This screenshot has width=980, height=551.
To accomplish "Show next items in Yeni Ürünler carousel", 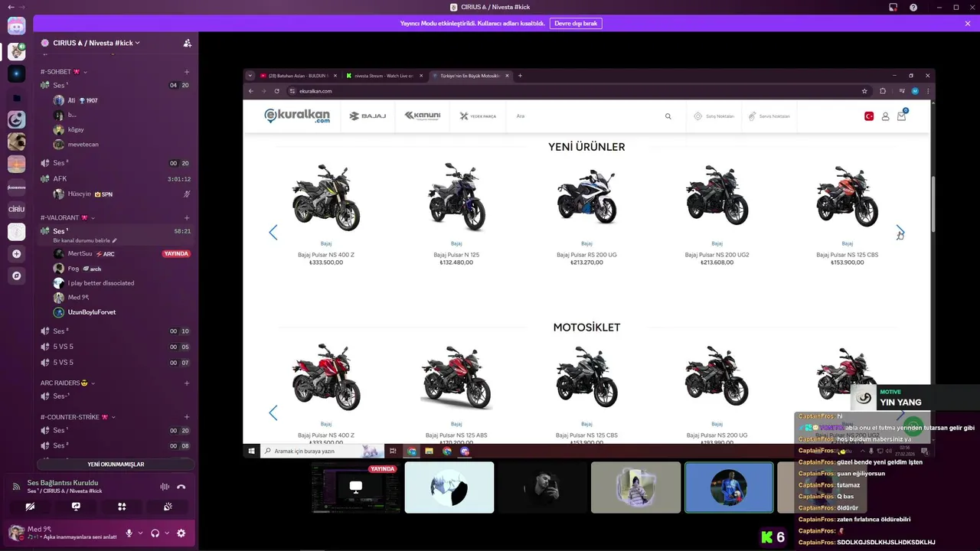I will pyautogui.click(x=900, y=233).
